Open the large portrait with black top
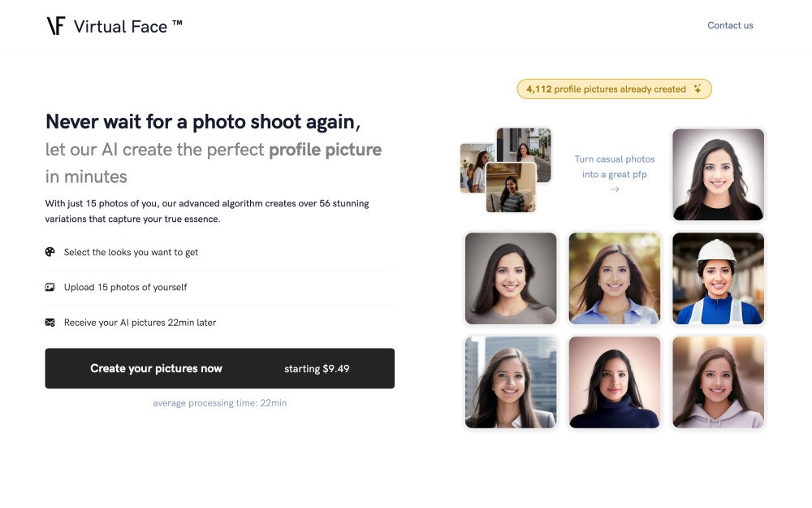This screenshot has width=812, height=508. pyautogui.click(x=718, y=174)
